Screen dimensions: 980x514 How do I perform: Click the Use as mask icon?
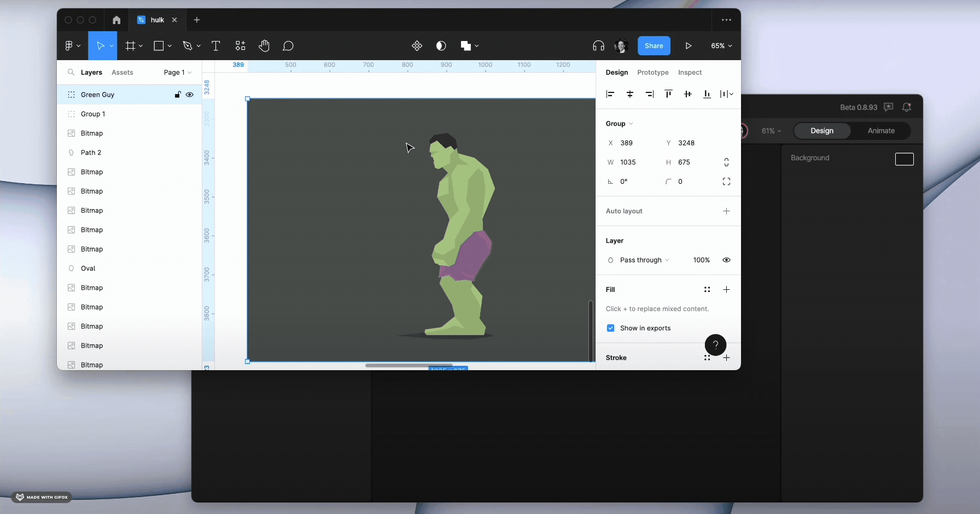441,46
